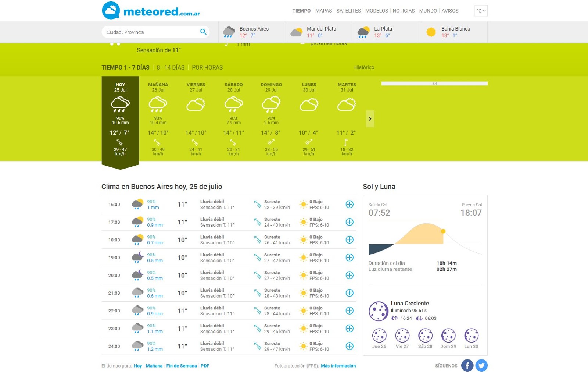Expand details for the 21:00 row
The image size is (588, 372).
[x=349, y=293]
